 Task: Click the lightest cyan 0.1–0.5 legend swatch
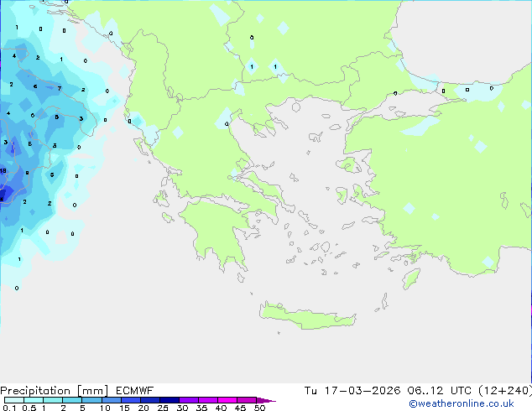click(x=14, y=400)
